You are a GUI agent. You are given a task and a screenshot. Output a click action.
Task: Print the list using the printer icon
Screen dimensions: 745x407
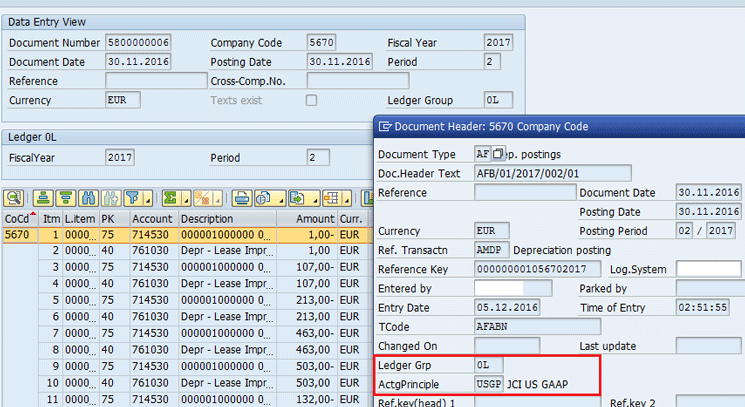point(240,197)
